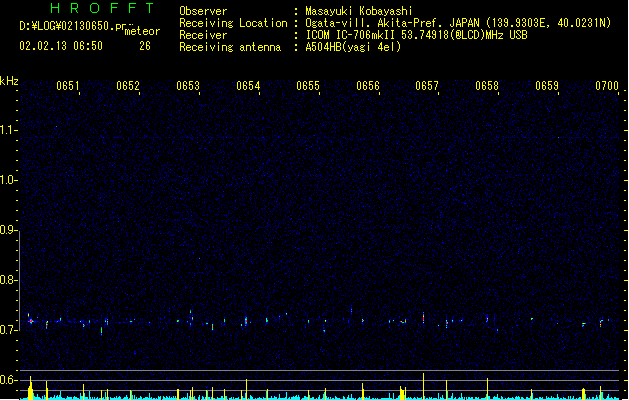This screenshot has width=629, height=400.
Task: Click the 0657 time marker
Action: tap(427, 86)
